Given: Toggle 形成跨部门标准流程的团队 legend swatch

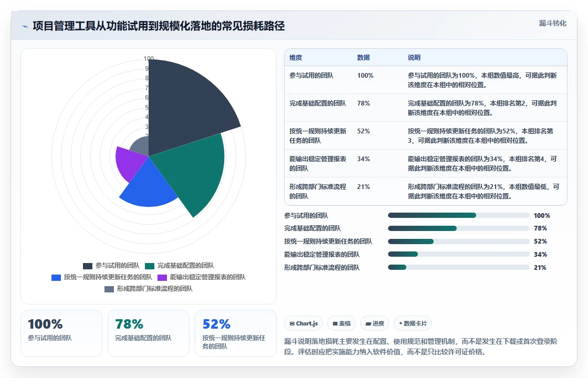Looking at the screenshot, I should click(109, 289).
